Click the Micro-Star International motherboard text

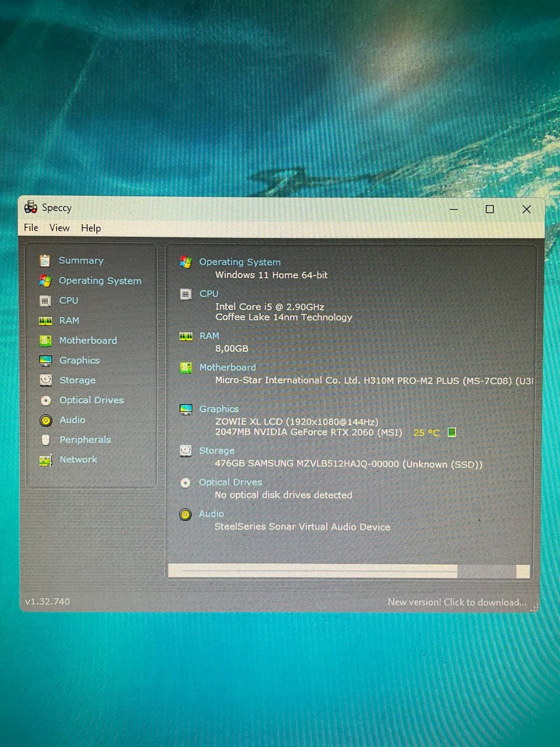[x=374, y=381]
